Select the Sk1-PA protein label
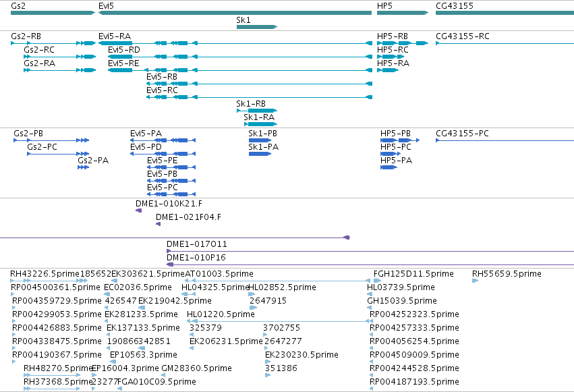The height and width of the screenshot is (392, 574). [263, 147]
